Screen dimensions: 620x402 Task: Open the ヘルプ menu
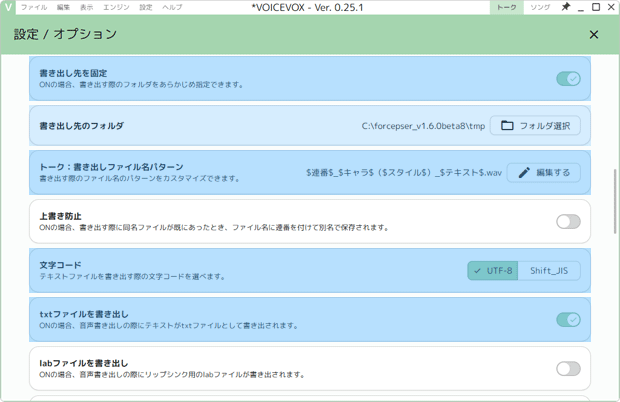pyautogui.click(x=172, y=7)
